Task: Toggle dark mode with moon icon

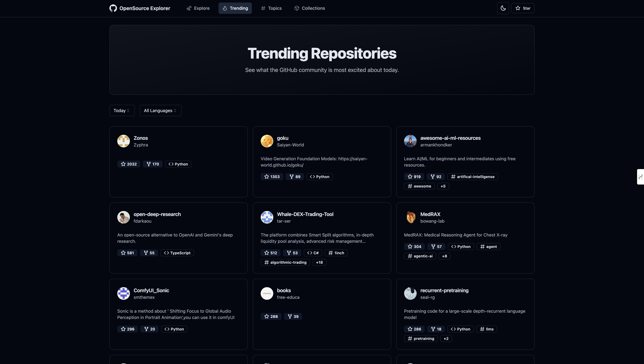Action: point(503,8)
